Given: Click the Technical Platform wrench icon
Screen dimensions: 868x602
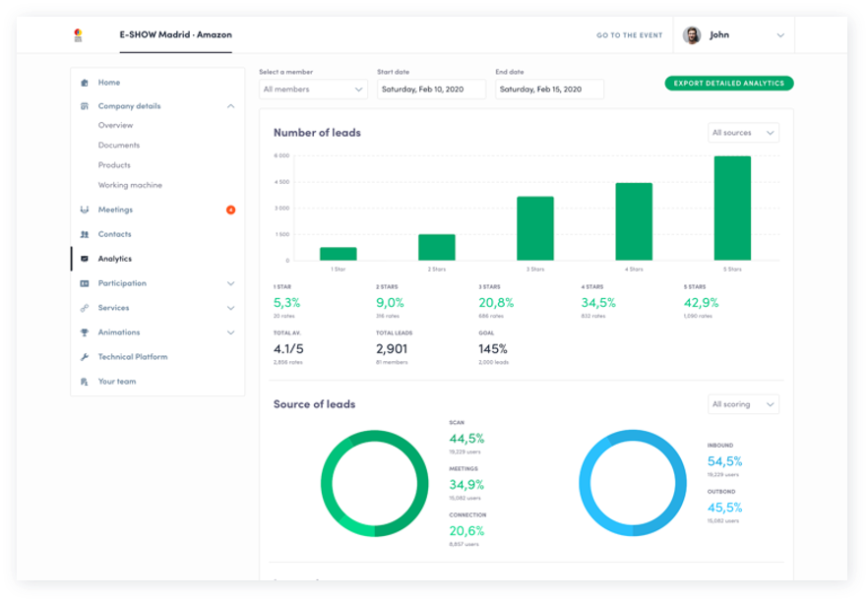Looking at the screenshot, I should click(85, 357).
